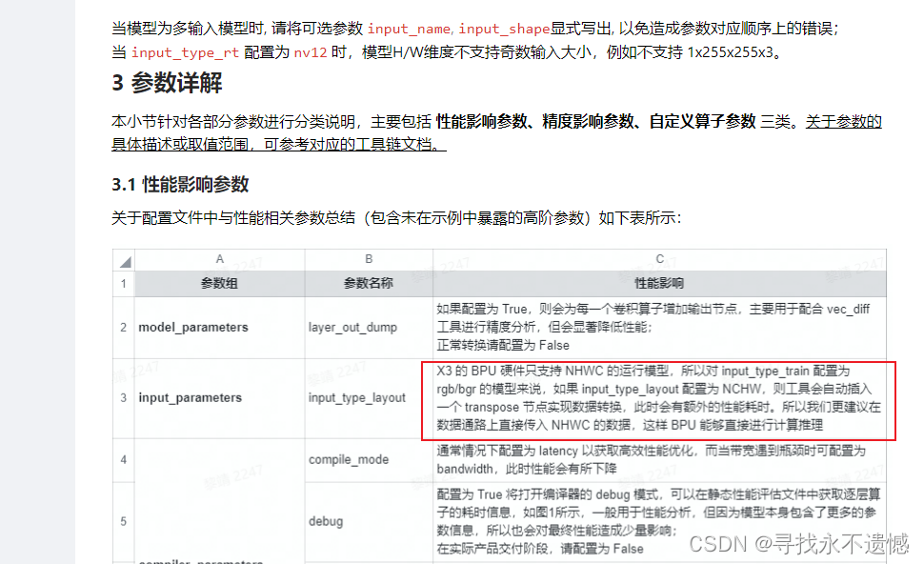Viewport: 924px width, 564px height.
Task: Click the input_type_layout cell
Action: pyautogui.click(x=369, y=398)
